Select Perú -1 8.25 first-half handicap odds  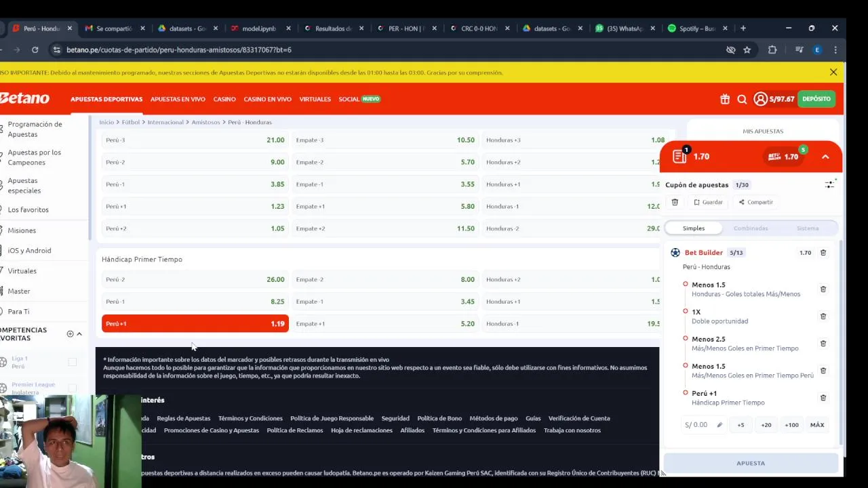195,302
